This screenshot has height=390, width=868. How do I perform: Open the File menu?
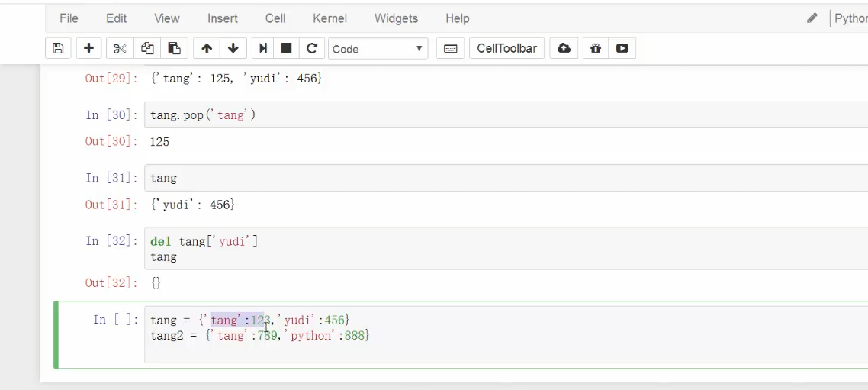(x=69, y=18)
